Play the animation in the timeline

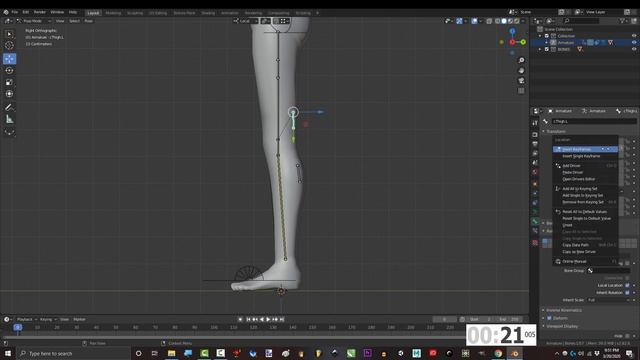268,320
